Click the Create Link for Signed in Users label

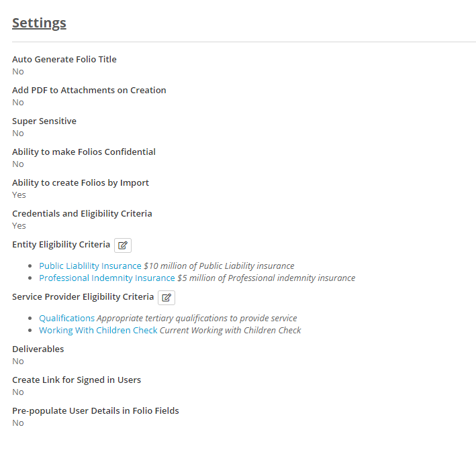[x=77, y=380]
